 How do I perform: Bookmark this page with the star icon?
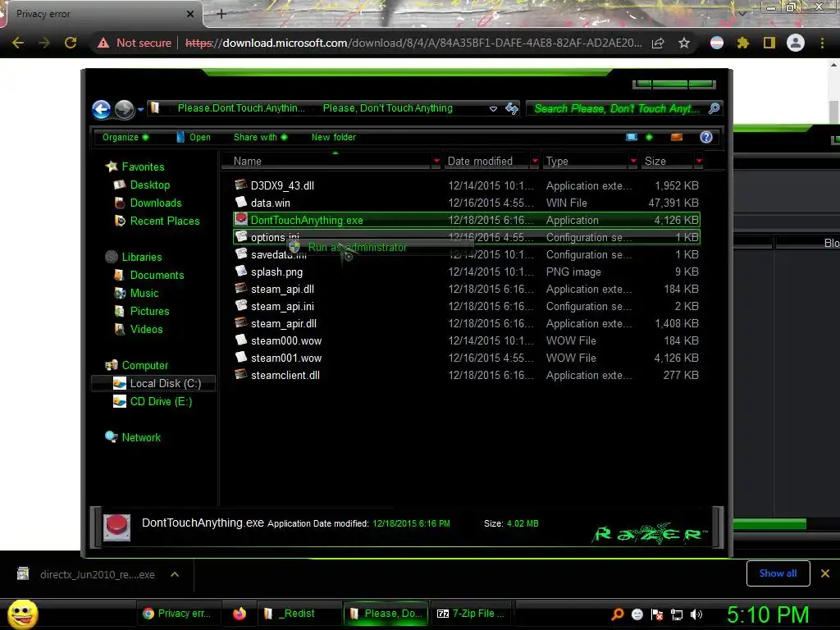coord(684,43)
